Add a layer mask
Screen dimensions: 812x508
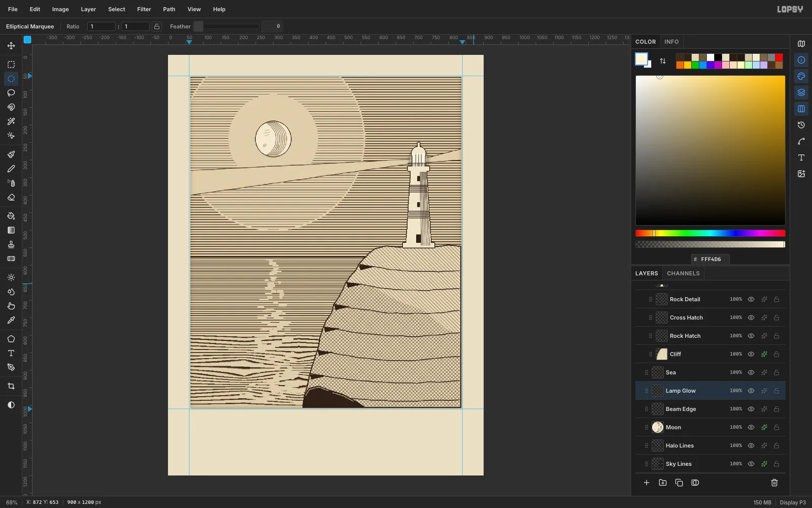click(695, 483)
